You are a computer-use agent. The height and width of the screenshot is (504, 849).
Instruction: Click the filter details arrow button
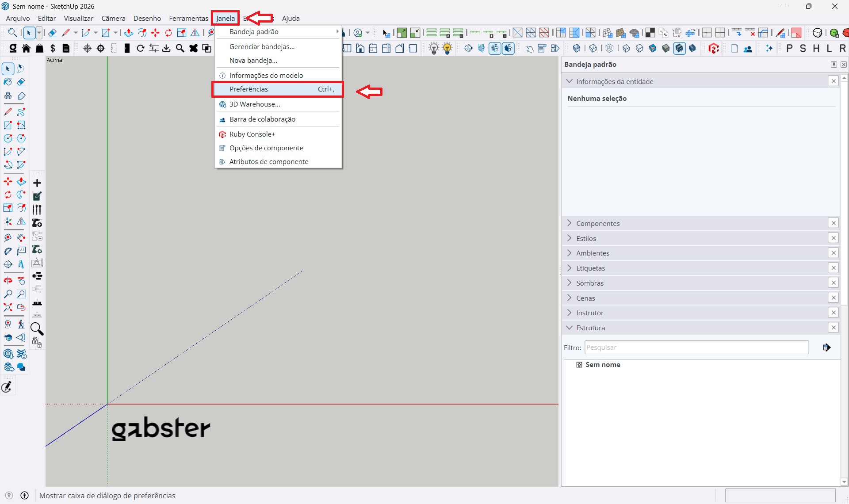click(x=826, y=347)
